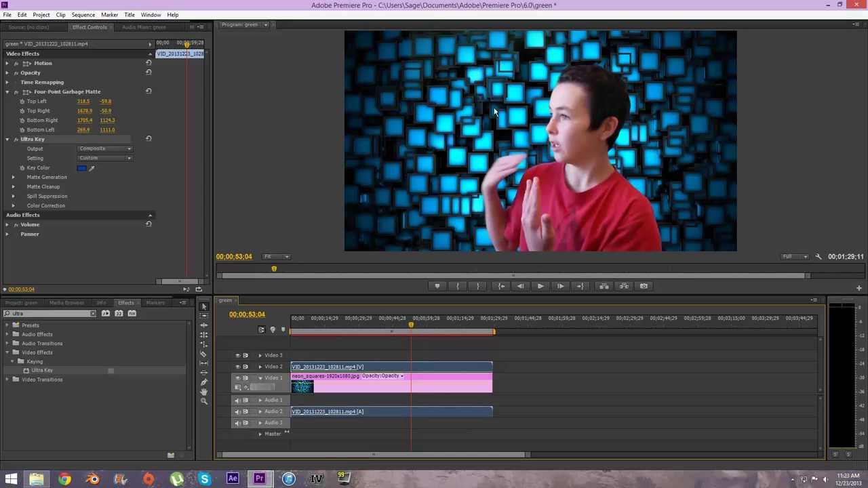Click the Lift button in Program monitor
The image size is (868, 488).
[604, 286]
